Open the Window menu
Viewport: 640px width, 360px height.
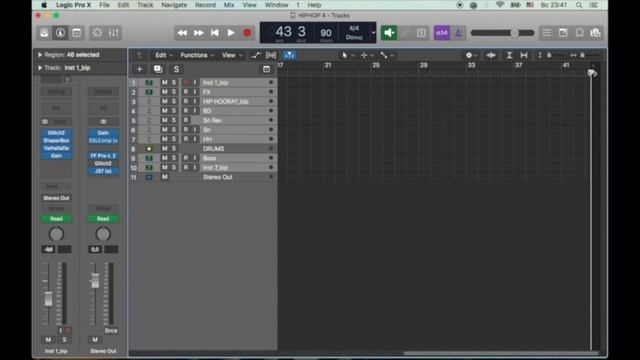tap(276, 5)
